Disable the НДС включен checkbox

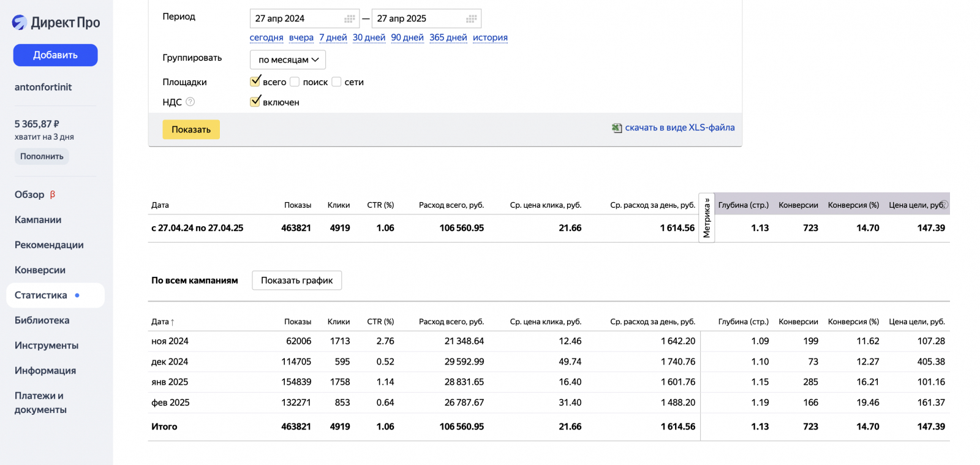coord(255,102)
